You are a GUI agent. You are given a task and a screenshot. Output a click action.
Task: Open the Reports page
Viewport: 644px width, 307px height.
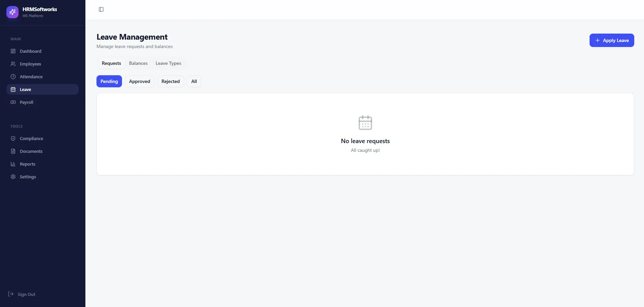click(x=42, y=164)
